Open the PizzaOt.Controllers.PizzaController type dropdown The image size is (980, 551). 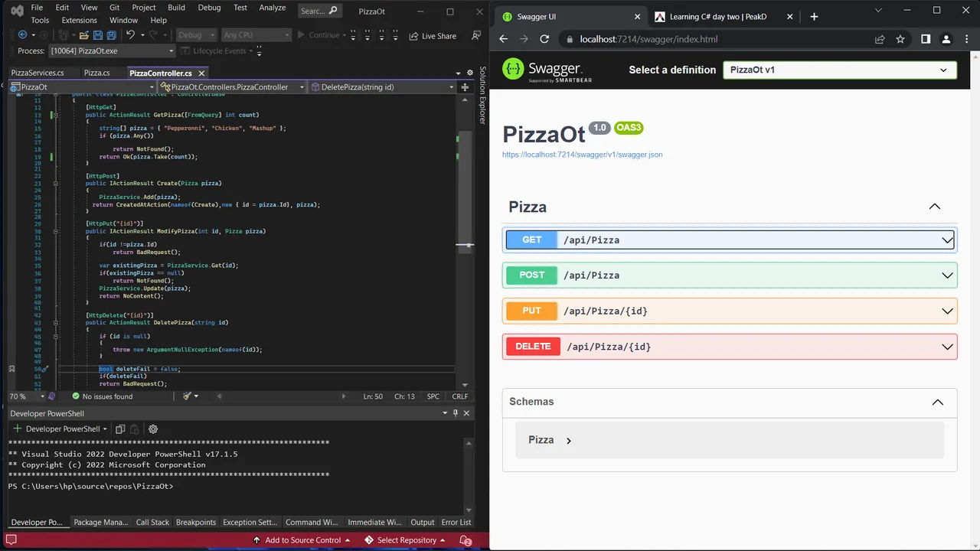(x=232, y=87)
